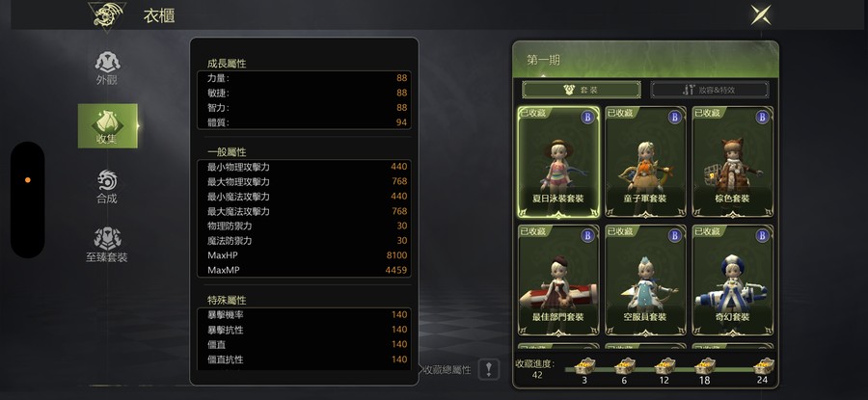Image resolution: width=868 pixels, height=400 pixels.
Task: Claim the treasure chest reward at 12
Action: (x=665, y=367)
